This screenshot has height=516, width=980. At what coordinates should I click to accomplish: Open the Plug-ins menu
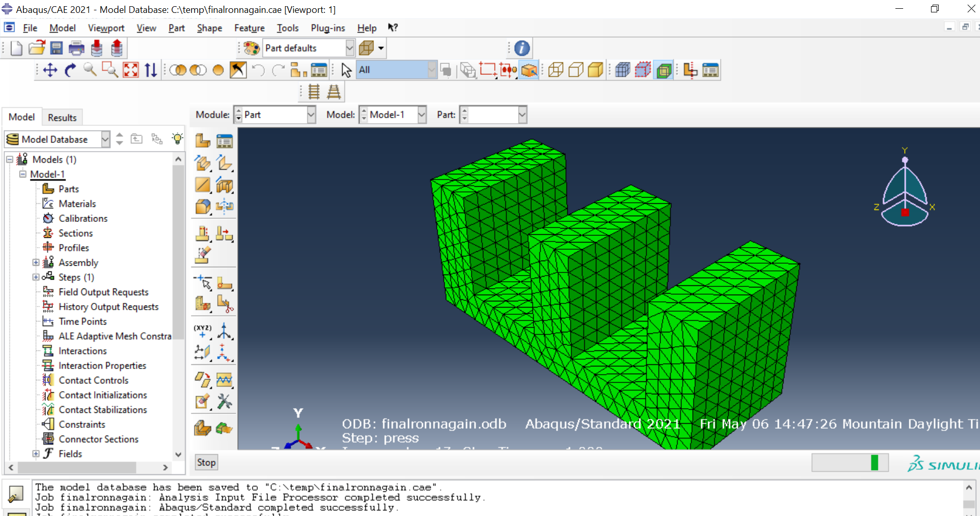click(x=328, y=28)
